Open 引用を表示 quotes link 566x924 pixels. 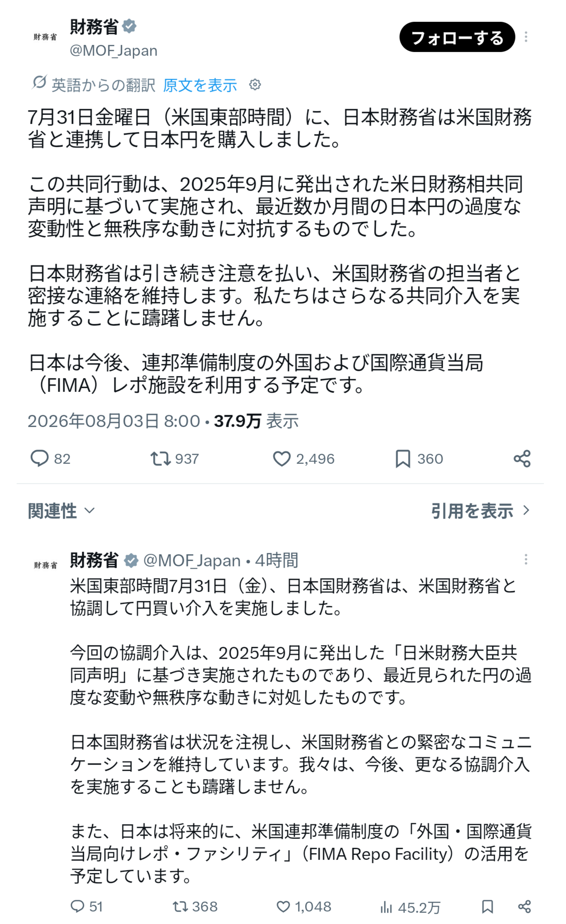480,511
